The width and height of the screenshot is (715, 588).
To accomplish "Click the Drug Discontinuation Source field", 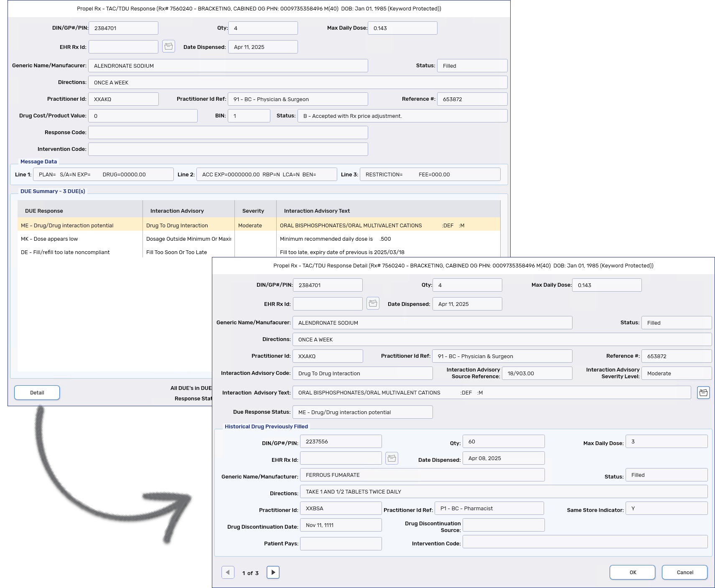I will pos(504,525).
